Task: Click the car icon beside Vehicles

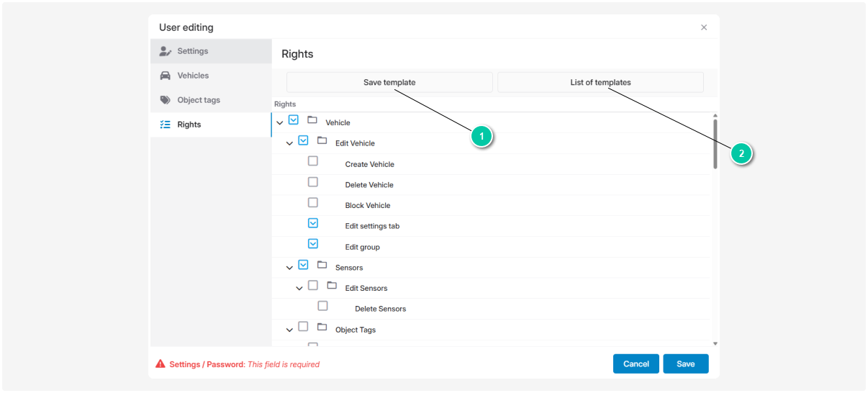Action: pos(166,76)
